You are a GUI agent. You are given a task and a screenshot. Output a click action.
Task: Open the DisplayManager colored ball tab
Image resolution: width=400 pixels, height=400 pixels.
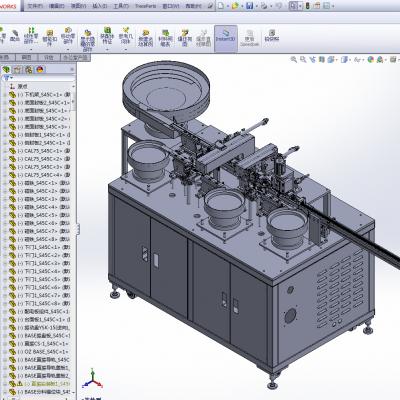tap(40, 69)
